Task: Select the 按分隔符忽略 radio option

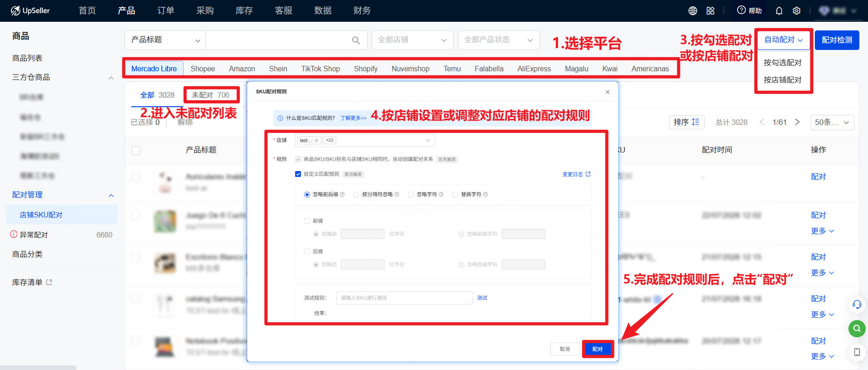Action: pyautogui.click(x=356, y=194)
